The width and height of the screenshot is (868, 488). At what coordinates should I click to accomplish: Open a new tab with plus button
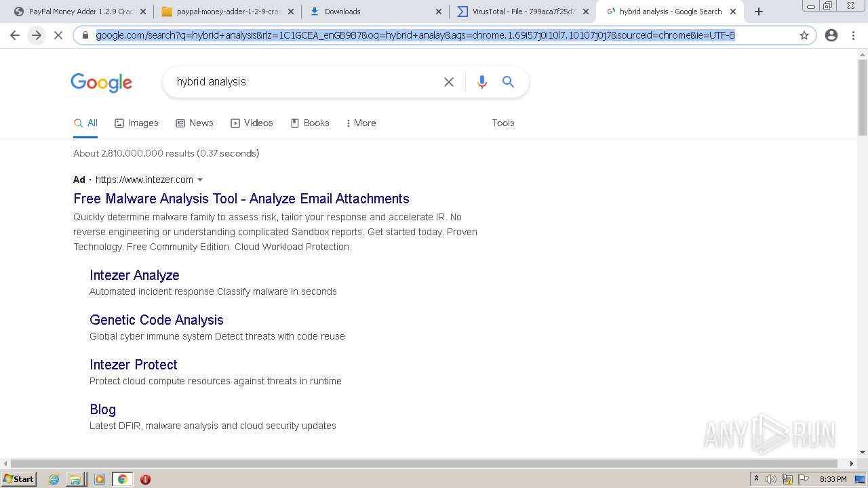point(759,12)
